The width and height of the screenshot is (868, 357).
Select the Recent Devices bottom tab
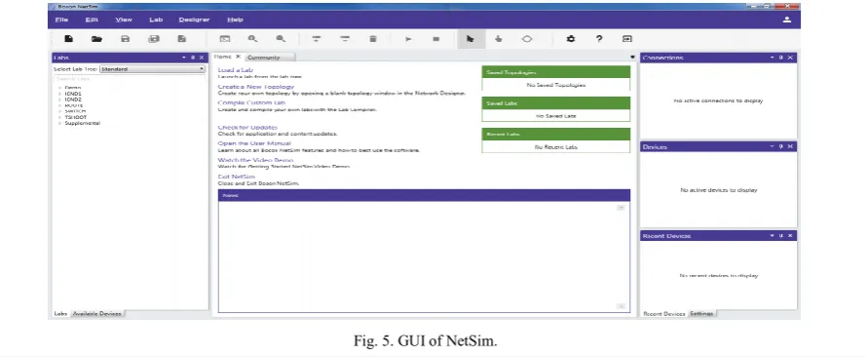[x=663, y=314]
